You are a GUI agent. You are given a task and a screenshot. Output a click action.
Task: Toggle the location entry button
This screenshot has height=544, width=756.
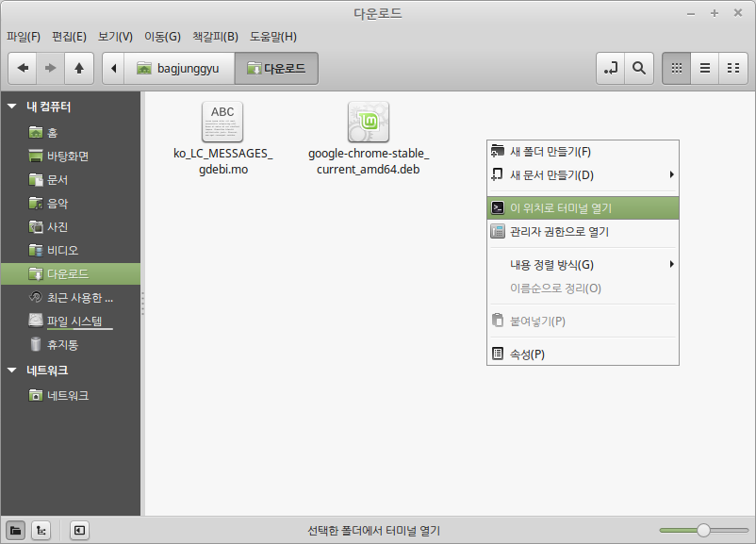pyautogui.click(x=611, y=68)
